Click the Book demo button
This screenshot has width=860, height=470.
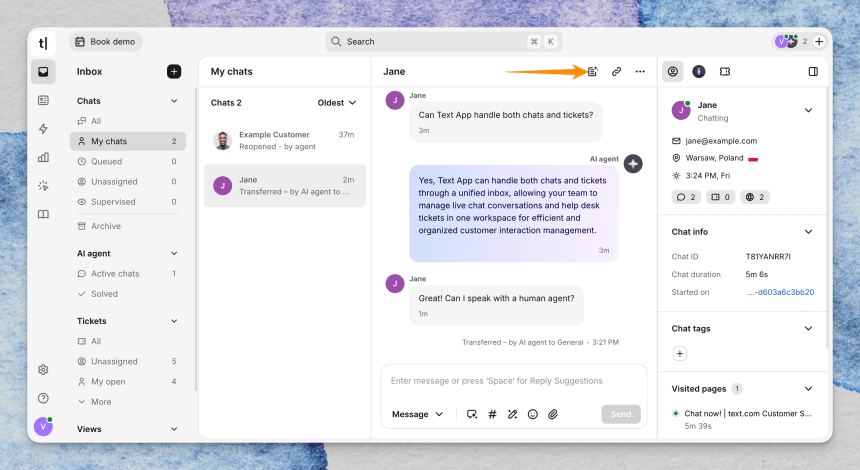(x=105, y=42)
